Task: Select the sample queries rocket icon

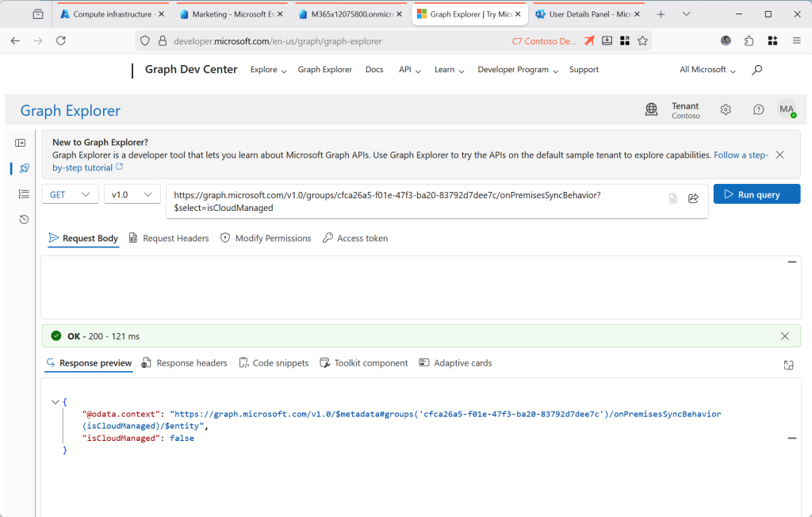Action: tap(23, 168)
